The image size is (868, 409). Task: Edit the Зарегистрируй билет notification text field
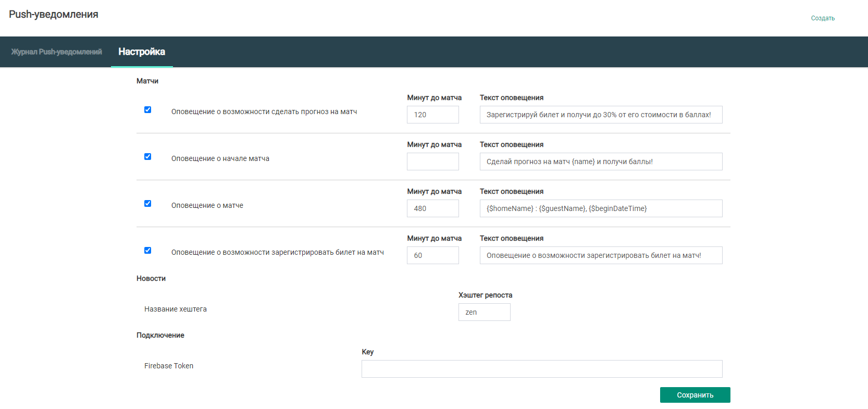click(600, 115)
